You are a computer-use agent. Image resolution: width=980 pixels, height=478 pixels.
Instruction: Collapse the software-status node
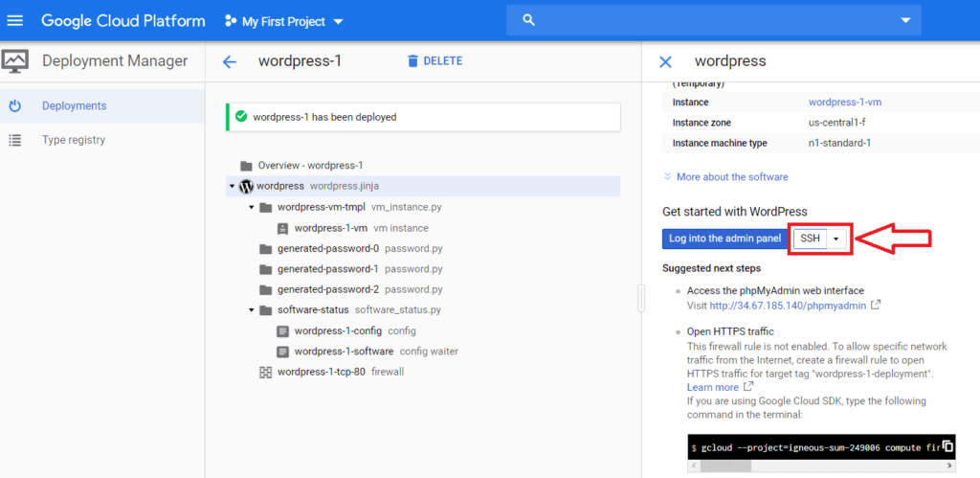point(252,309)
